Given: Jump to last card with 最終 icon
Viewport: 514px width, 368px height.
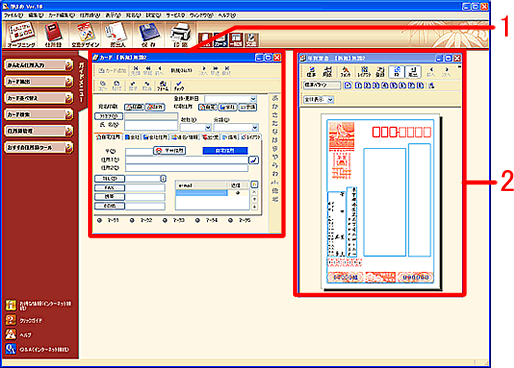Looking at the screenshot, I should click(227, 70).
